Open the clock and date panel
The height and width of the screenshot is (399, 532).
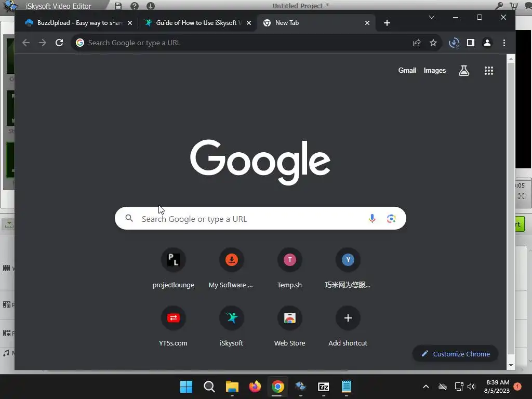tap(497, 387)
